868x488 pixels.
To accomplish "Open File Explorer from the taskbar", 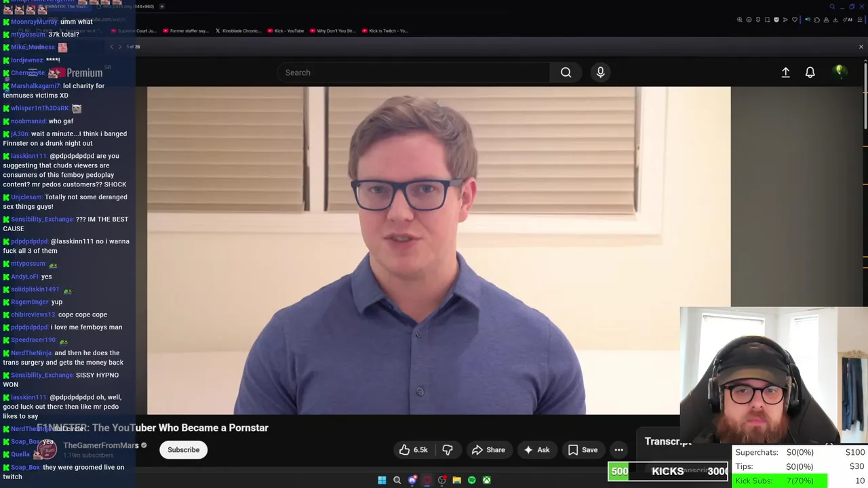I will [457, 480].
